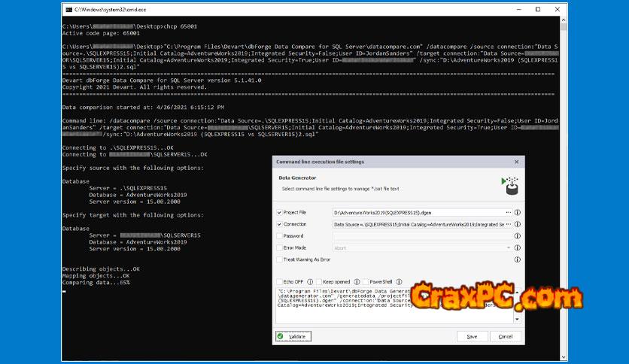The image size is (629, 364).
Task: Click inside the .bat file text preview box
Action: pos(395,305)
